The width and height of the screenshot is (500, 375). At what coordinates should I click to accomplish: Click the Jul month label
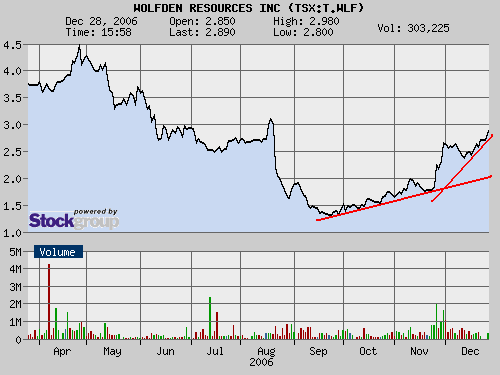[215, 351]
